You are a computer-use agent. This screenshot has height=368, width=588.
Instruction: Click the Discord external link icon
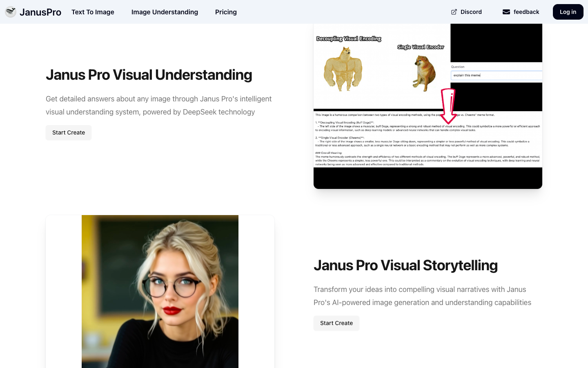coord(454,12)
